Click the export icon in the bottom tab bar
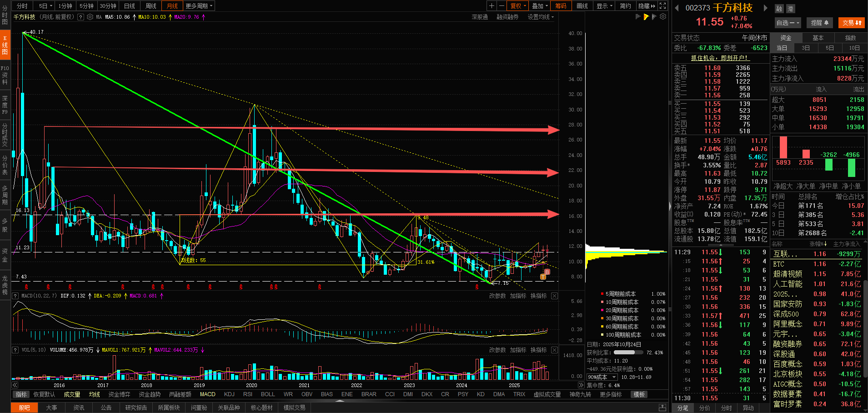Screen dimensions: 868x413 [662, 408]
